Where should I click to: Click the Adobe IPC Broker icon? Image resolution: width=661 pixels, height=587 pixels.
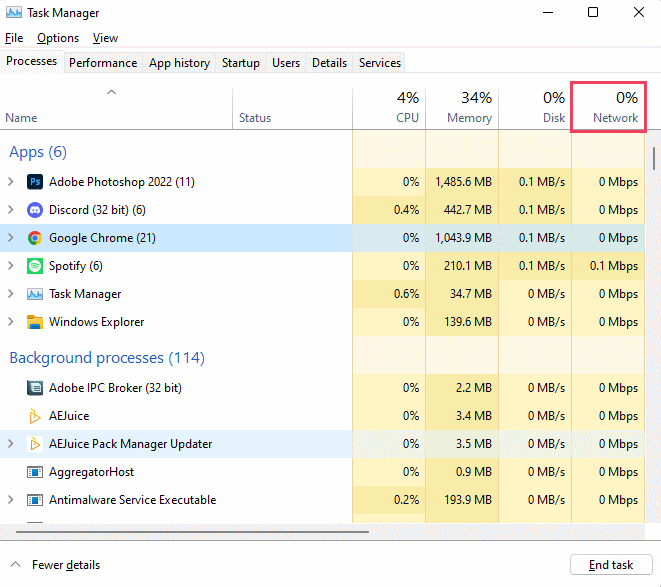tap(35, 388)
